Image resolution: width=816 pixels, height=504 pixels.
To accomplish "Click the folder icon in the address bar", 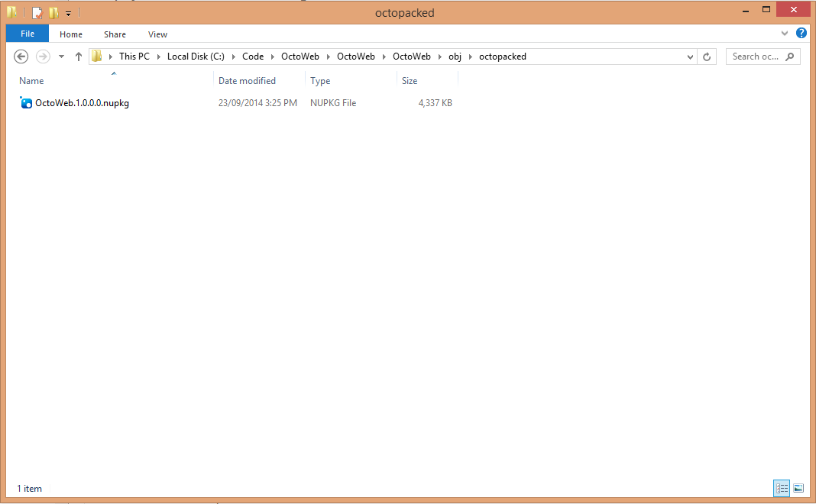I will click(x=96, y=56).
